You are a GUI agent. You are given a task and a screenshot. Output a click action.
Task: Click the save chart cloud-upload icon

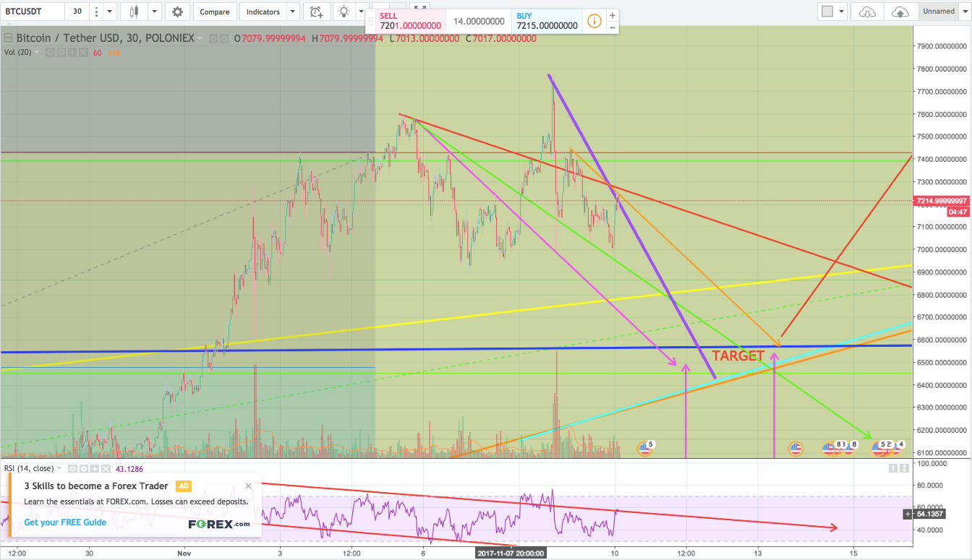point(900,12)
